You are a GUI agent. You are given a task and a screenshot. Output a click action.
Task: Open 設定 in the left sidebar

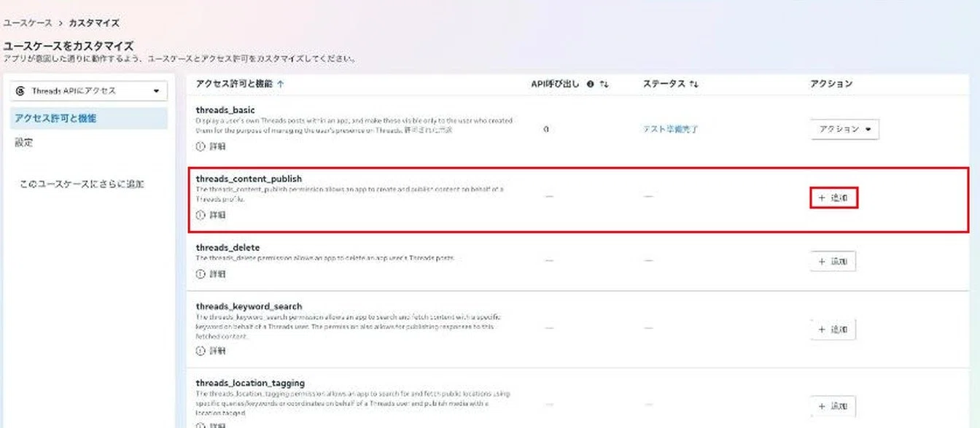(24, 143)
